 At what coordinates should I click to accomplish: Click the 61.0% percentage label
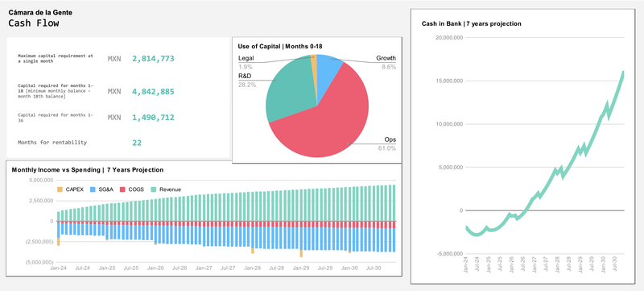(x=387, y=148)
